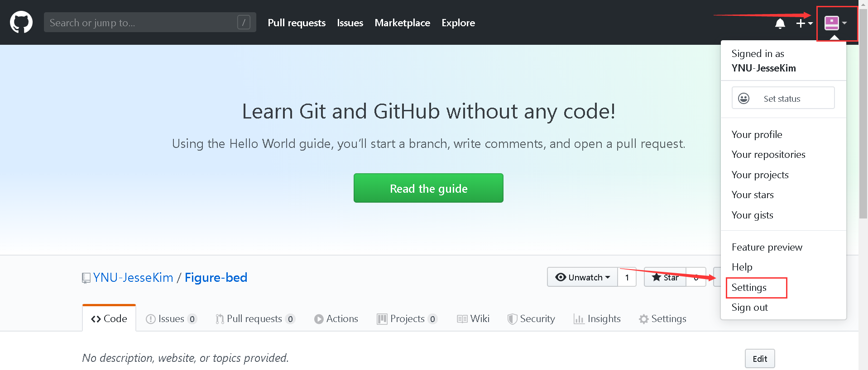
Task: Collapse the user avatar dropdown menu
Action: pyautogui.click(x=835, y=23)
